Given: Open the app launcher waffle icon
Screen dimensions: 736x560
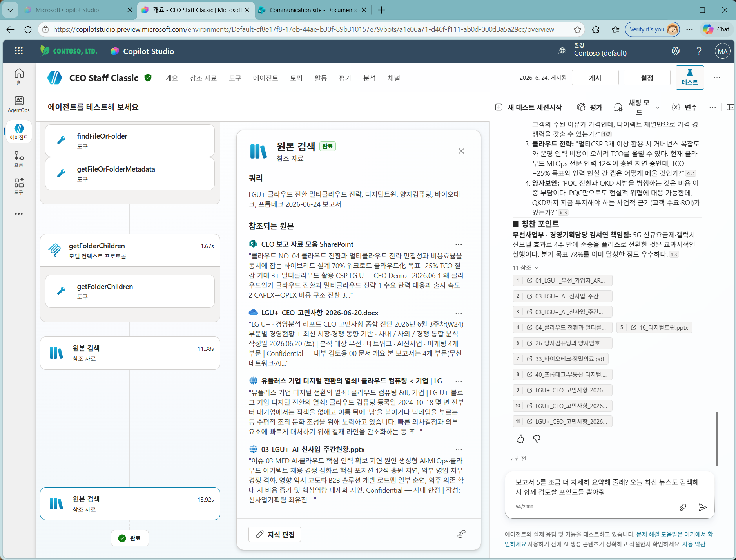Looking at the screenshot, I should click(19, 51).
